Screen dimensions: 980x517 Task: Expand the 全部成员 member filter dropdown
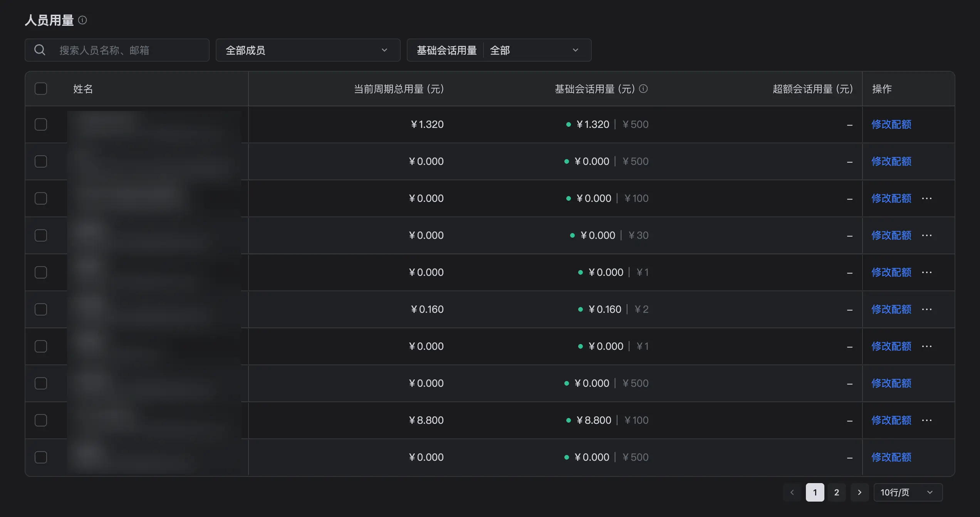308,50
